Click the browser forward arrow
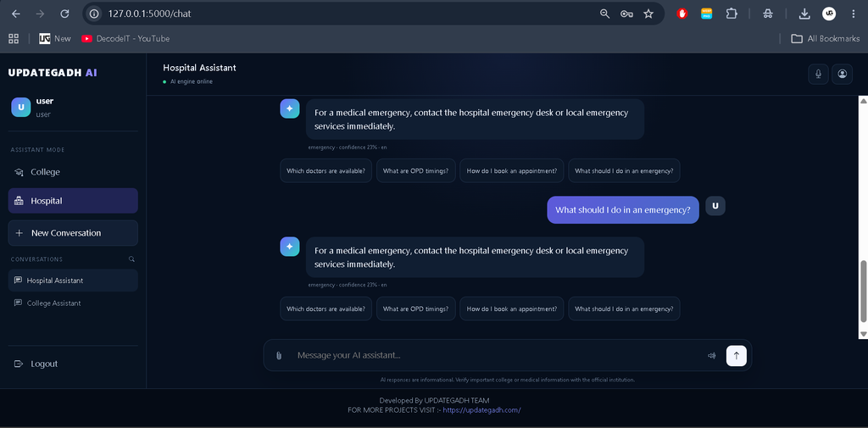Image resolution: width=868 pixels, height=428 pixels. coord(40,14)
